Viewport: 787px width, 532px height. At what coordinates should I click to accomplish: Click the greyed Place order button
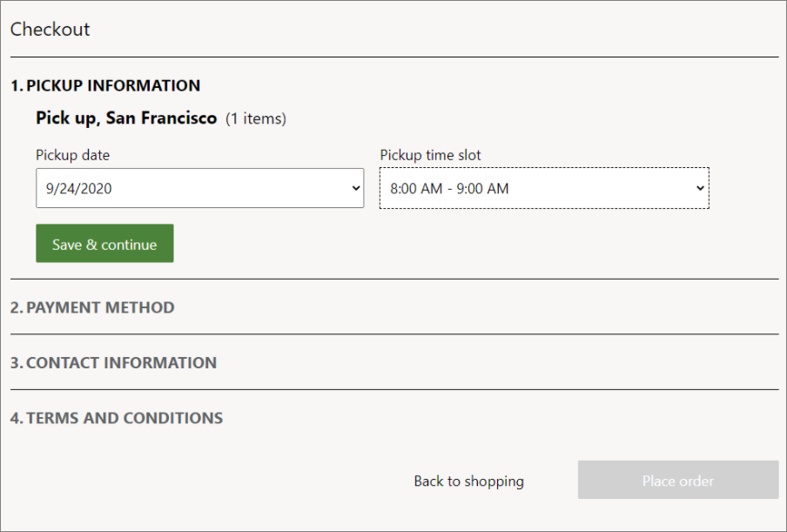tap(678, 480)
